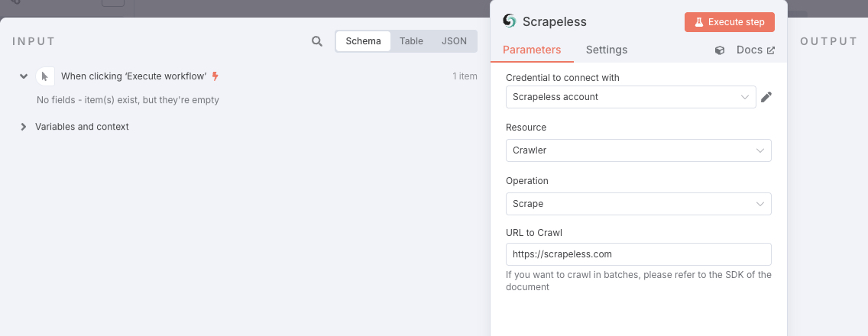Click the cube icon beside Docs
This screenshot has width=868, height=336.
(x=720, y=50)
